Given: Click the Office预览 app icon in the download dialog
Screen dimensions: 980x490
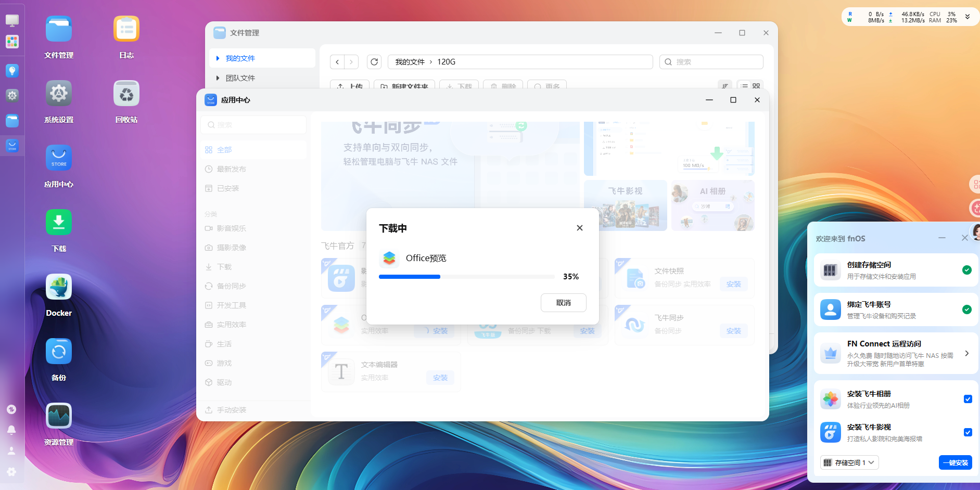Looking at the screenshot, I should [389, 258].
